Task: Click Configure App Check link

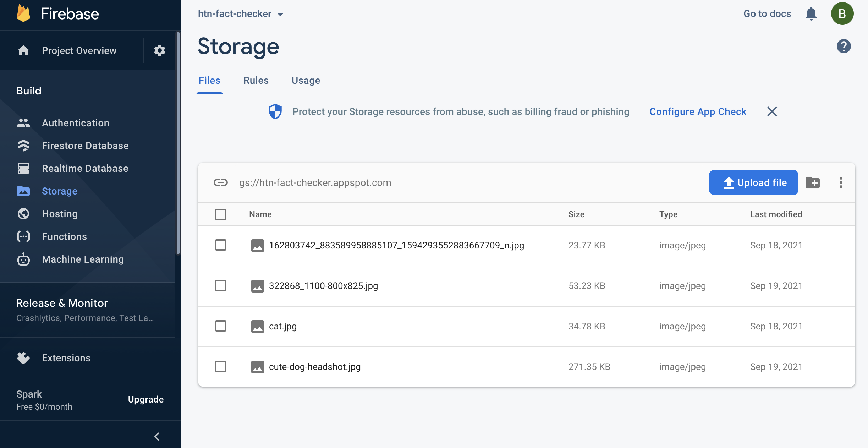Action: (698, 111)
